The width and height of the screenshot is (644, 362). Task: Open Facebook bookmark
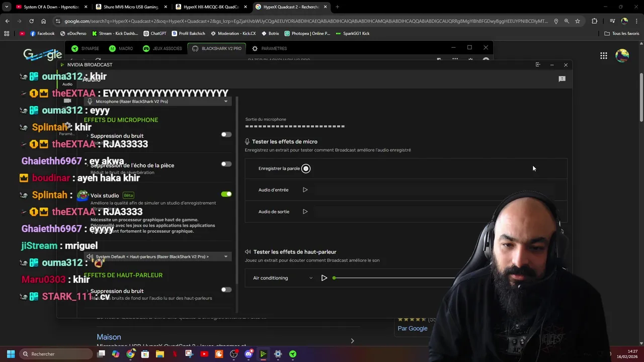[42, 34]
